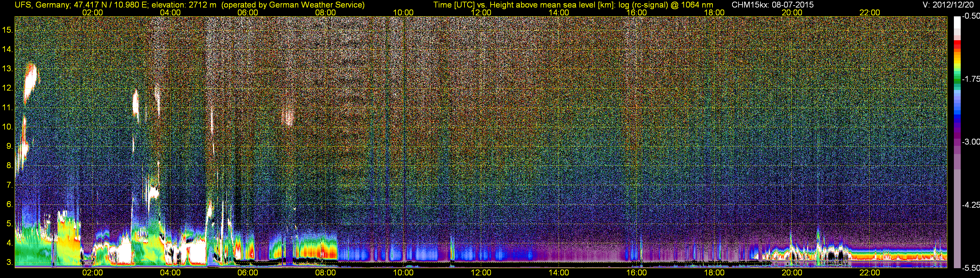Click the '10:00' label on the top time axis
This screenshot has width=980, height=278.
(403, 12)
